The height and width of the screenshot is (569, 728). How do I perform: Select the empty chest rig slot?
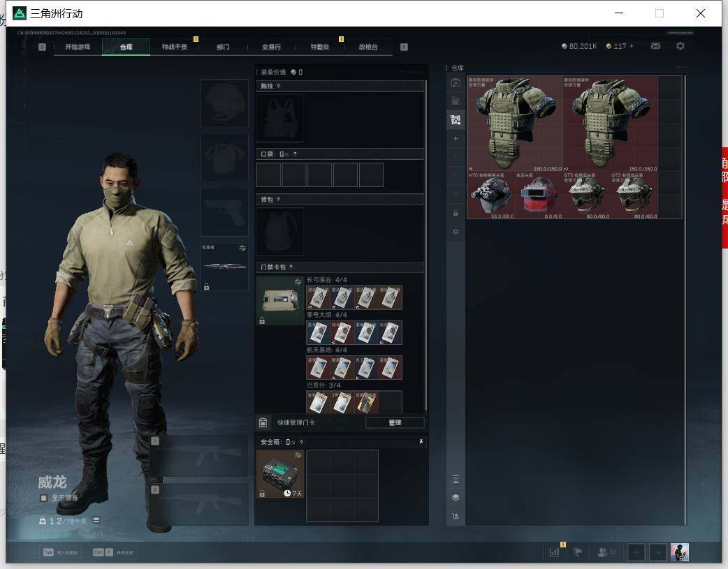pyautogui.click(x=280, y=119)
